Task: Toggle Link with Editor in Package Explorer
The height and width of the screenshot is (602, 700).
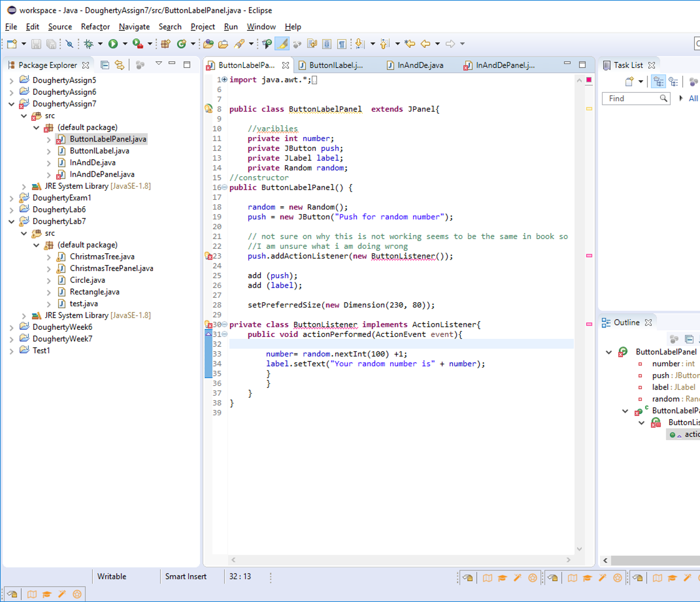Action: (x=119, y=65)
